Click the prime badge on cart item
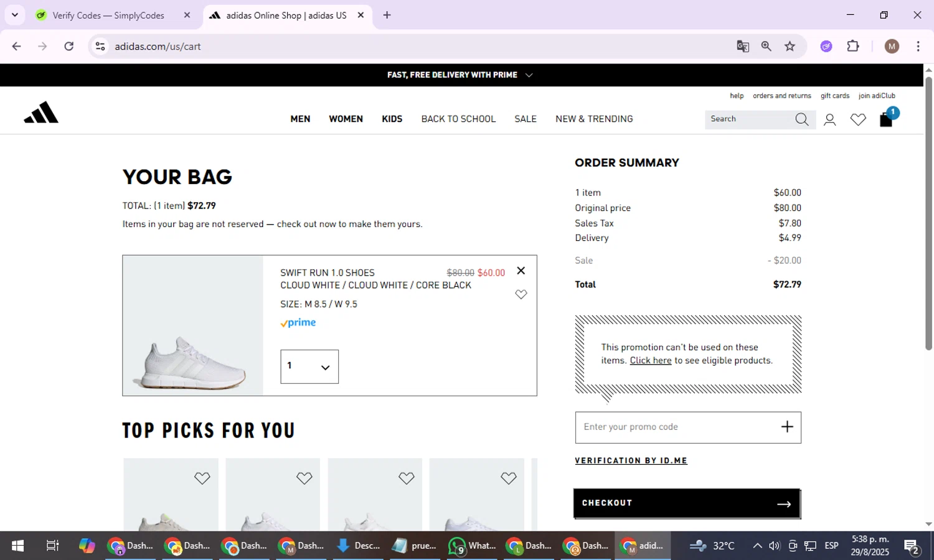This screenshot has width=934, height=560. 298,322
